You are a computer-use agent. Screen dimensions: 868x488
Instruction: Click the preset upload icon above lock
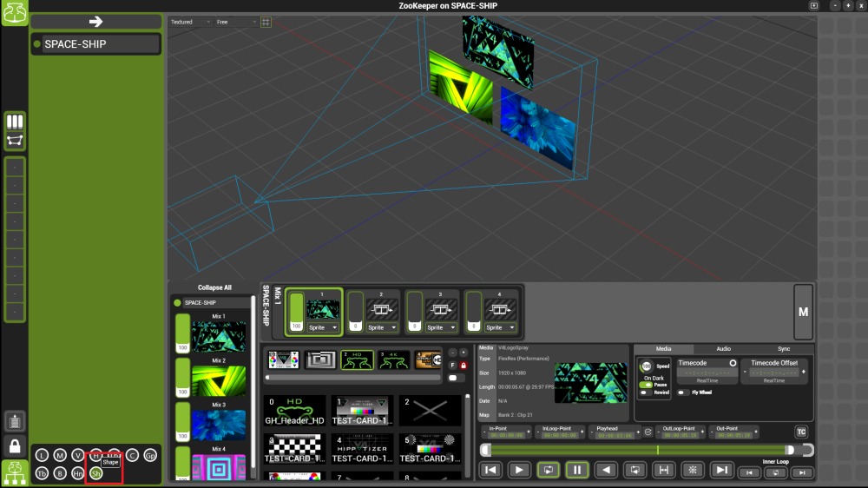tap(15, 421)
